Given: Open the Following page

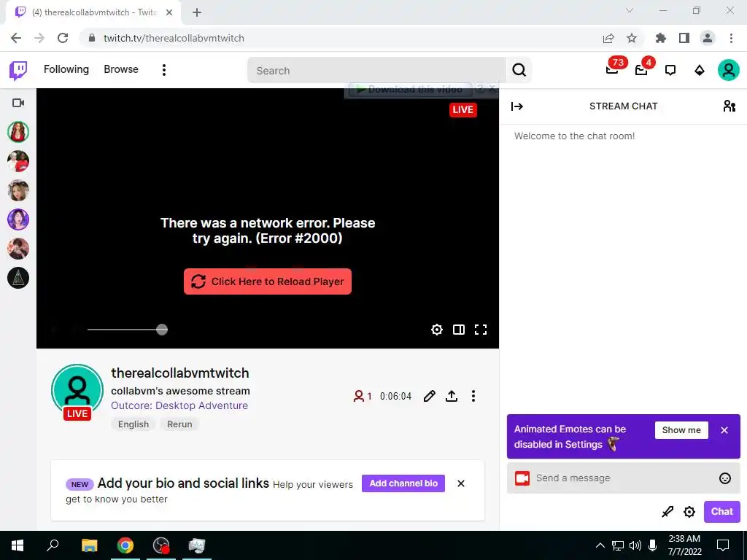Looking at the screenshot, I should click(x=66, y=69).
